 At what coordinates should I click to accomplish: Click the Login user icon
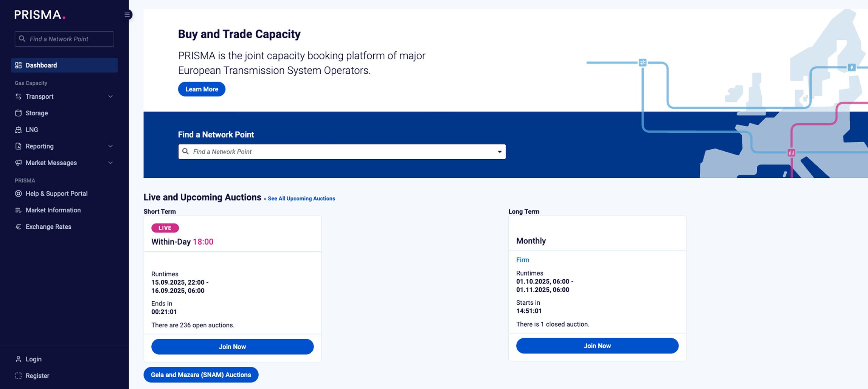click(18, 359)
